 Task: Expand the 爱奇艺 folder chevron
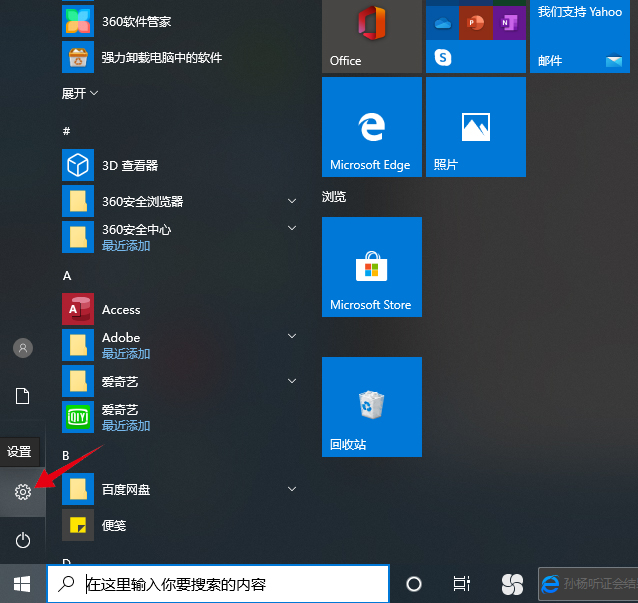point(292,381)
